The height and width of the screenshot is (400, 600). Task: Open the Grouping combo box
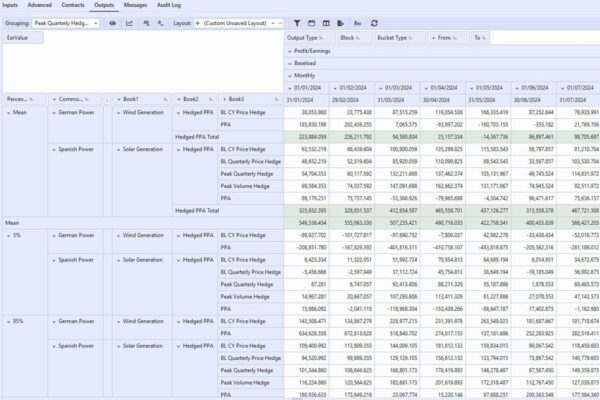pos(65,23)
